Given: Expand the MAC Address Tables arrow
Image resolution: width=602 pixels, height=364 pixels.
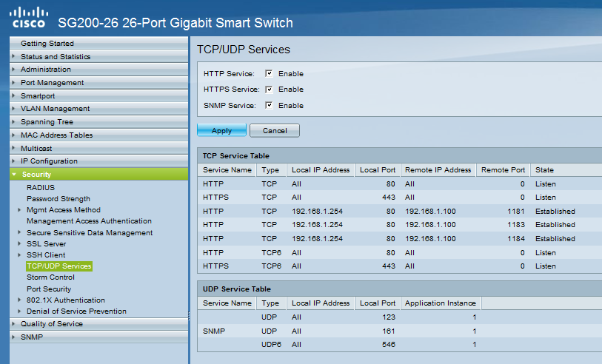Looking at the screenshot, I should (x=13, y=135).
